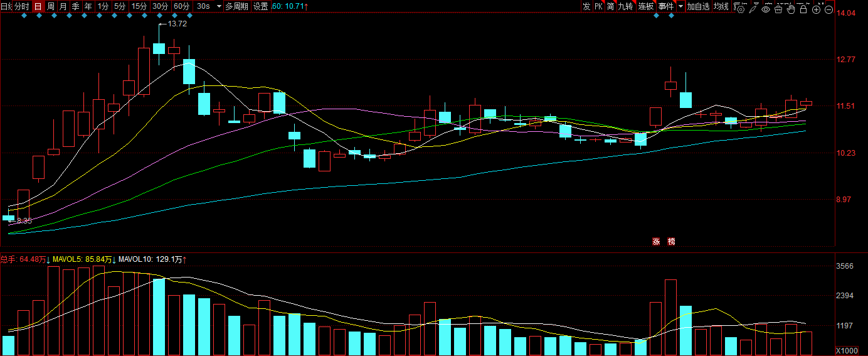Viewport: 868px width, 356px height.
Task: Click diamond marker under the 分时 tab
Action: 23,16
